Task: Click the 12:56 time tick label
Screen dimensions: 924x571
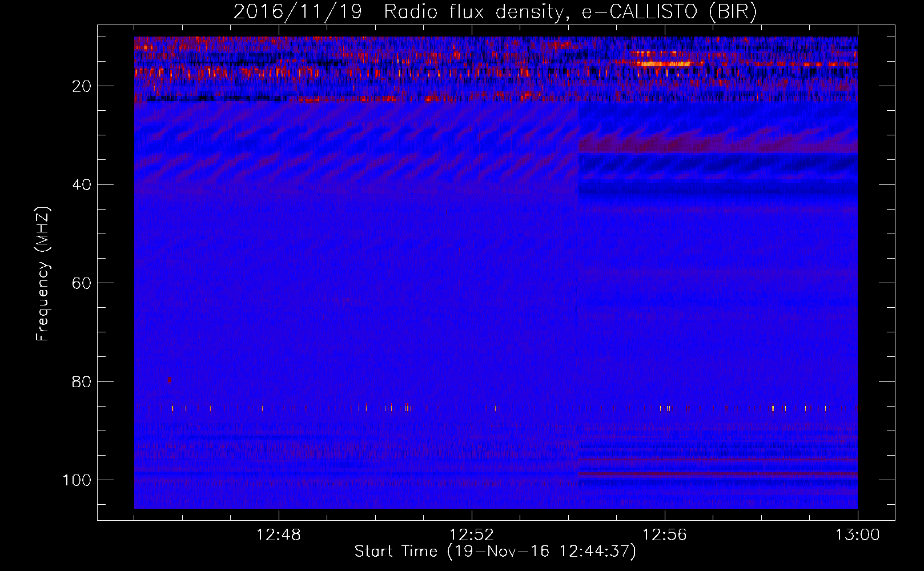Action: [665, 535]
